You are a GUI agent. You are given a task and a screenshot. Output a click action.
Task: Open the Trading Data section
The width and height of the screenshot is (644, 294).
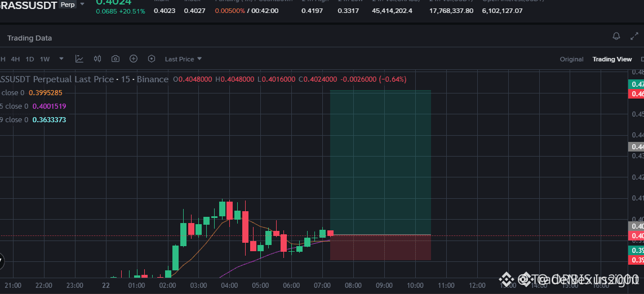click(29, 38)
